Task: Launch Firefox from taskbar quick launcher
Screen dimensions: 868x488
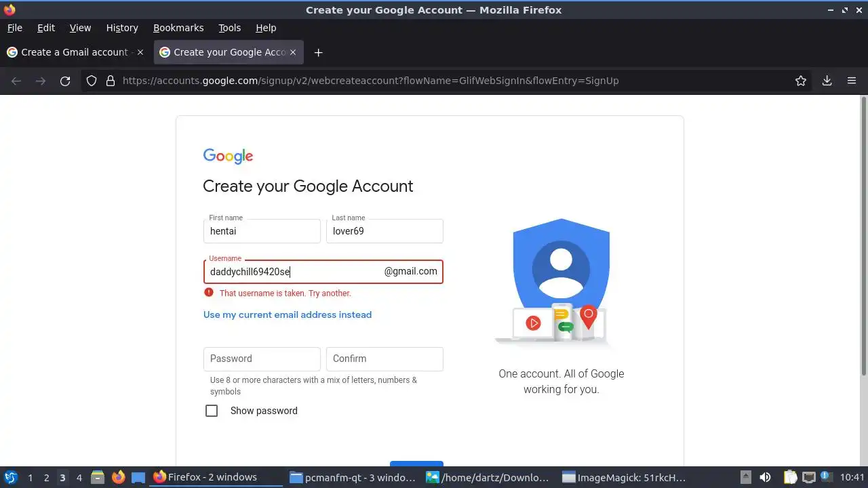Action: (118, 477)
